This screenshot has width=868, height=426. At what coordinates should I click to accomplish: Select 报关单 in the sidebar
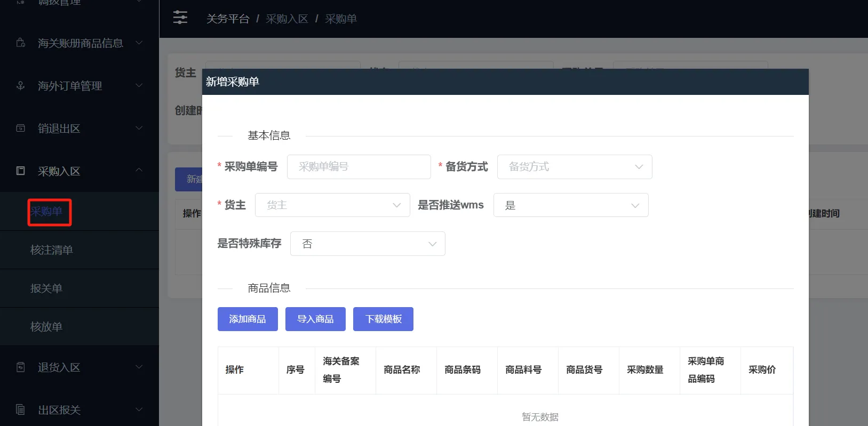point(46,288)
